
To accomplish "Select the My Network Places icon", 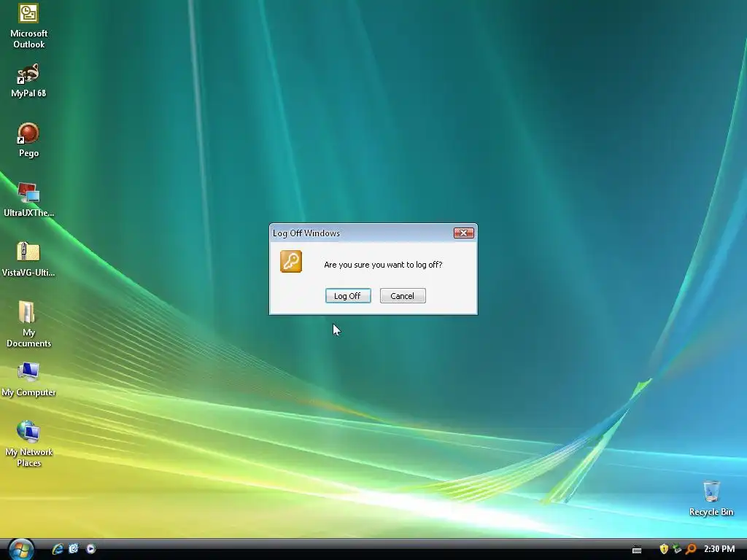I will point(28,444).
